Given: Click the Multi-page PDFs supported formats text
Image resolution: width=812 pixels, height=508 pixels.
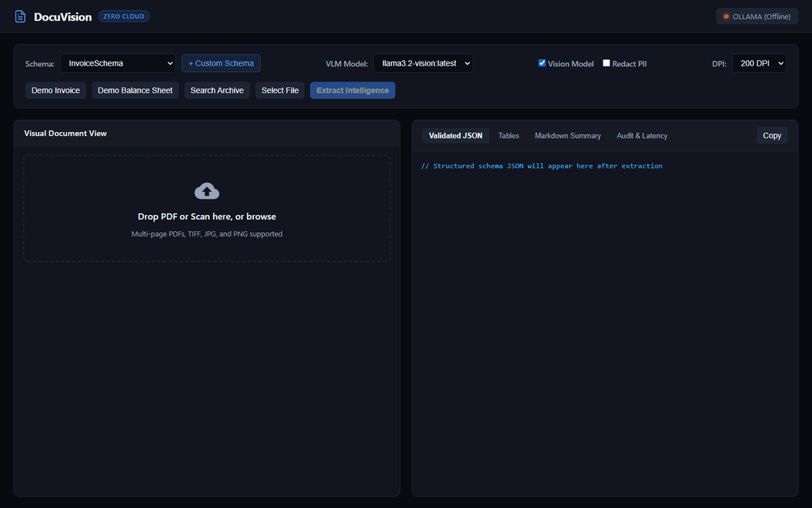Looking at the screenshot, I should click(x=207, y=234).
